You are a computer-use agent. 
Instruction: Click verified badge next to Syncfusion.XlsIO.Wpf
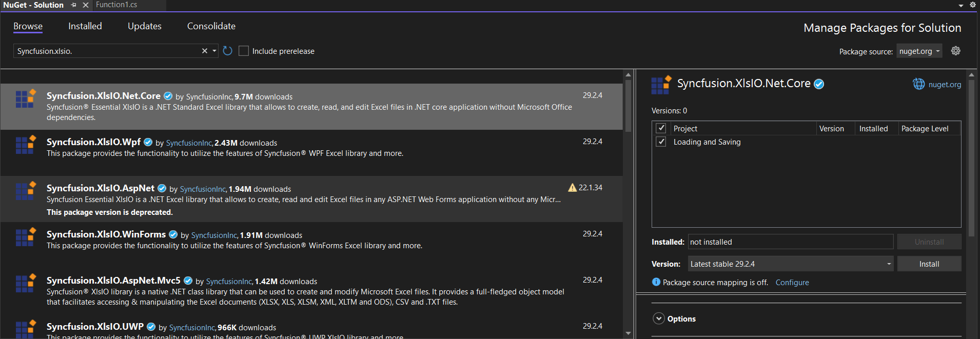click(148, 142)
